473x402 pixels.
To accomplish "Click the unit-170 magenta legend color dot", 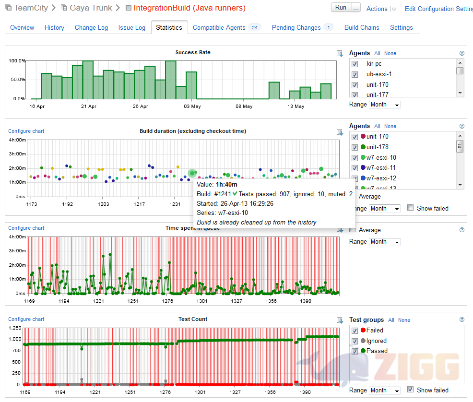I will [x=363, y=136].
